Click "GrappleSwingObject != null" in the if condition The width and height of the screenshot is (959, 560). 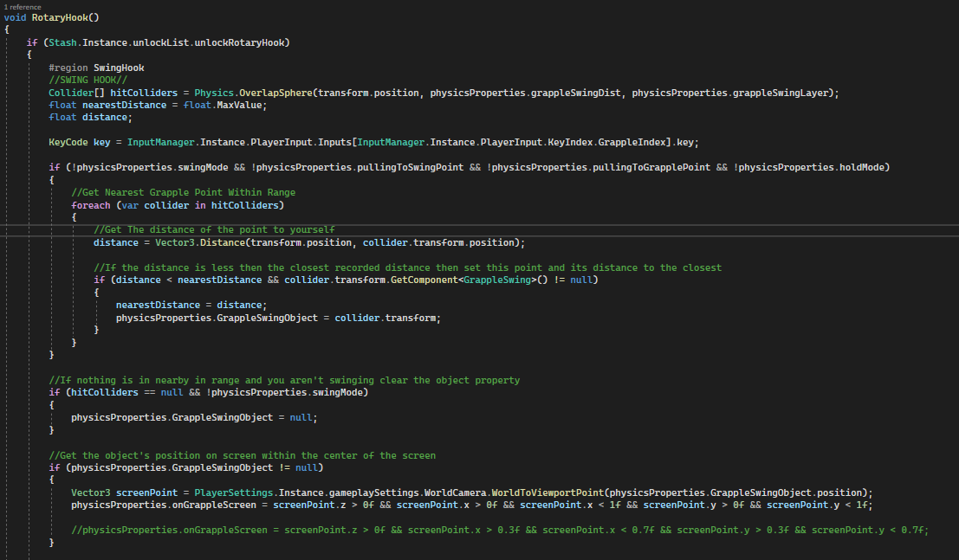coord(244,467)
